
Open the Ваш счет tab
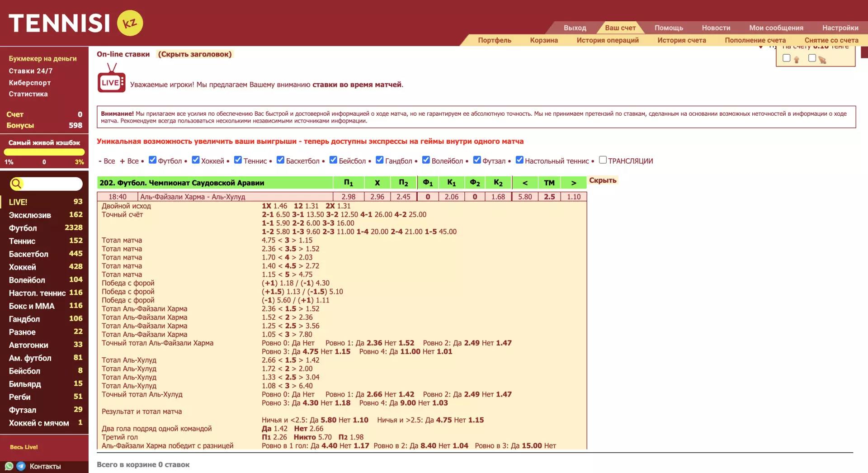[x=620, y=28]
